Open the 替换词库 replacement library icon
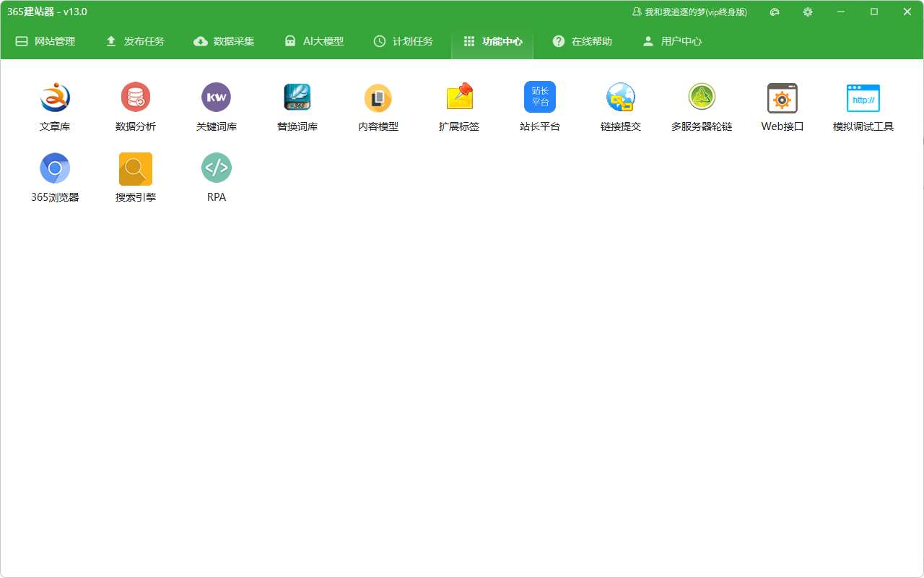Image resolution: width=924 pixels, height=578 pixels. coord(297,98)
